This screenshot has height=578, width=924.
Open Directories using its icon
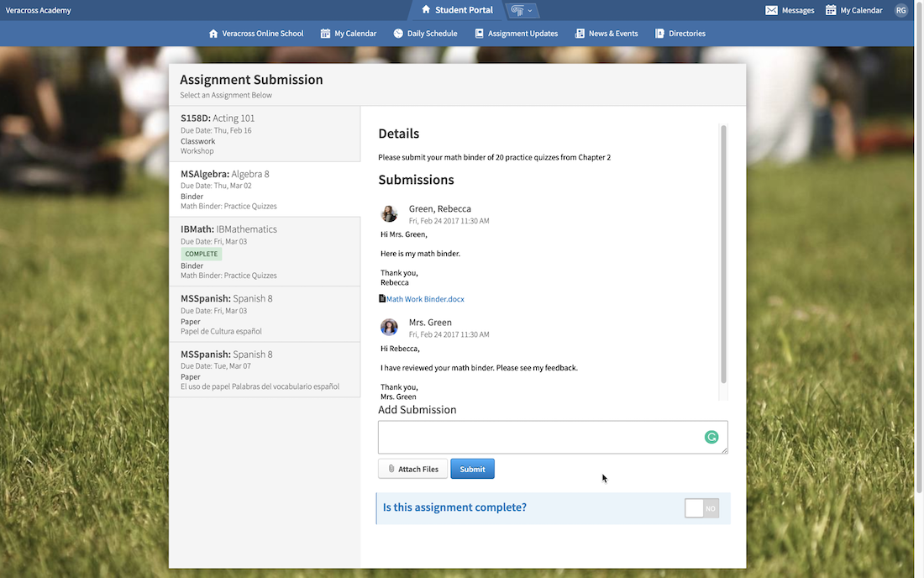click(x=659, y=33)
